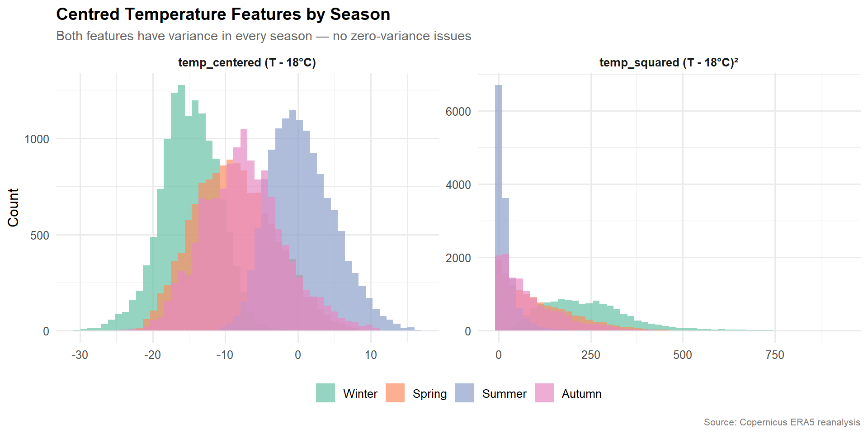Click the tallest Summer bar in temp_squared panel
The width and height of the screenshot is (868, 434).
(x=499, y=181)
